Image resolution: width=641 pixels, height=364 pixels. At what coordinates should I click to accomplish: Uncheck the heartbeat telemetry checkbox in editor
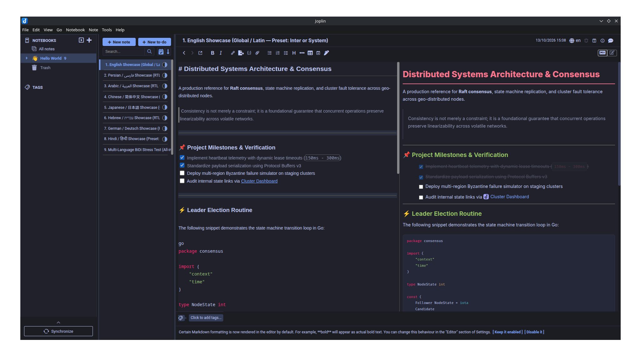pos(182,158)
